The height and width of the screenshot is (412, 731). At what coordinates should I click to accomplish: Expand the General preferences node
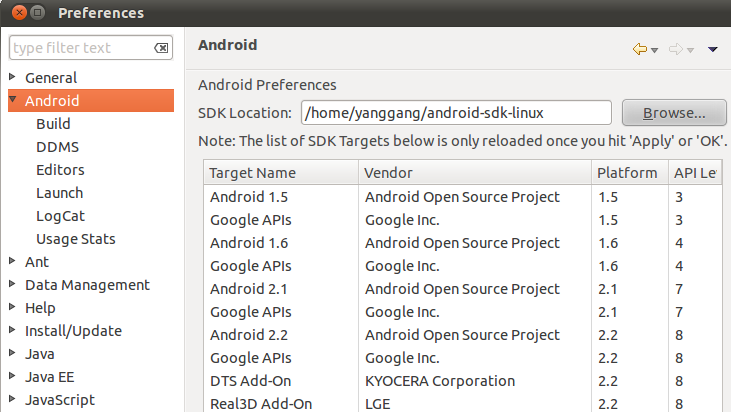click(x=12, y=77)
